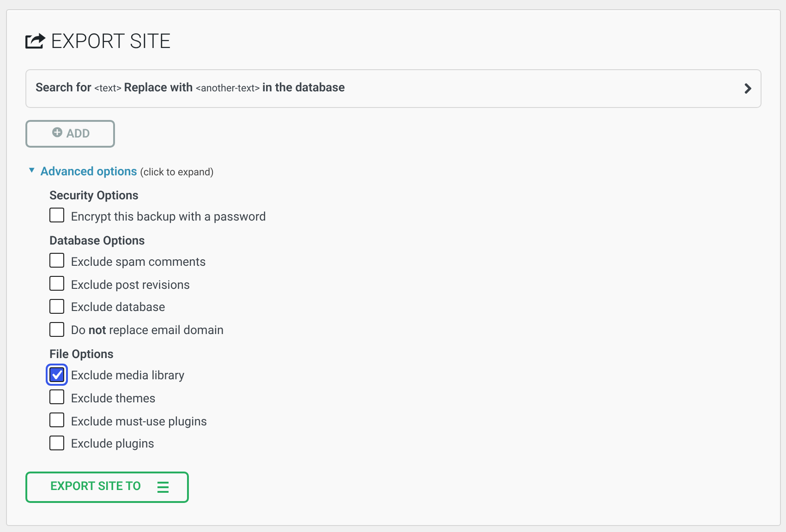786x532 pixels.
Task: Check Do not replace email domain
Action: pos(57,329)
